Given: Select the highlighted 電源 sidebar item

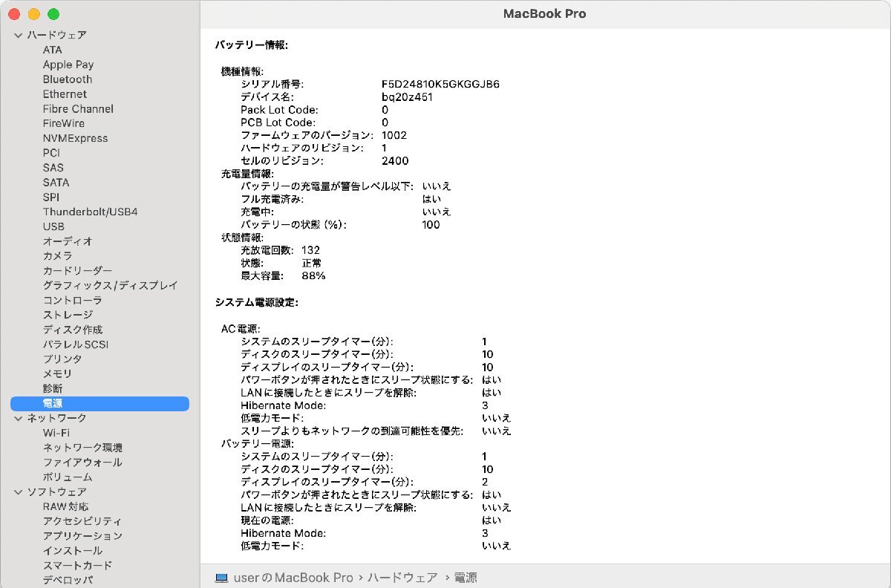Looking at the screenshot, I should [99, 403].
